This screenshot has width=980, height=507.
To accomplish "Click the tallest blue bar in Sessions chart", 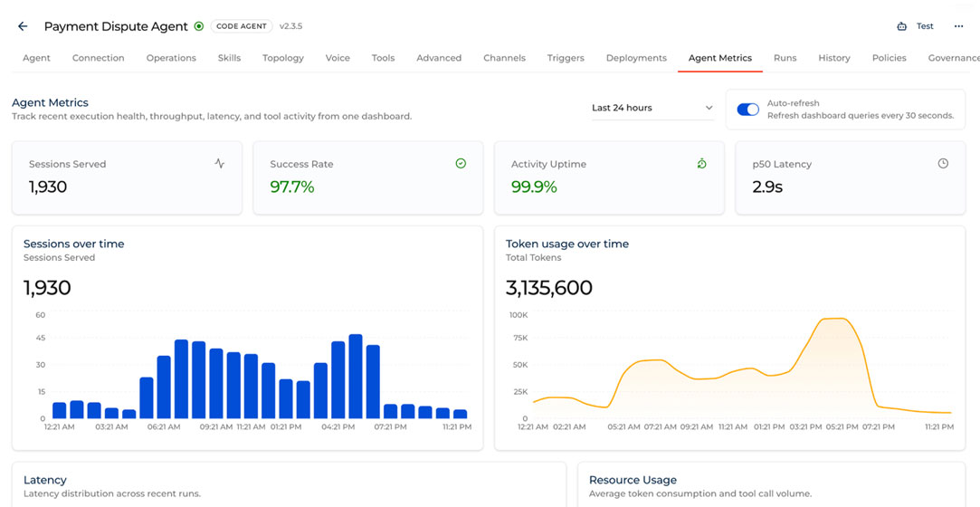I will click(x=356, y=377).
